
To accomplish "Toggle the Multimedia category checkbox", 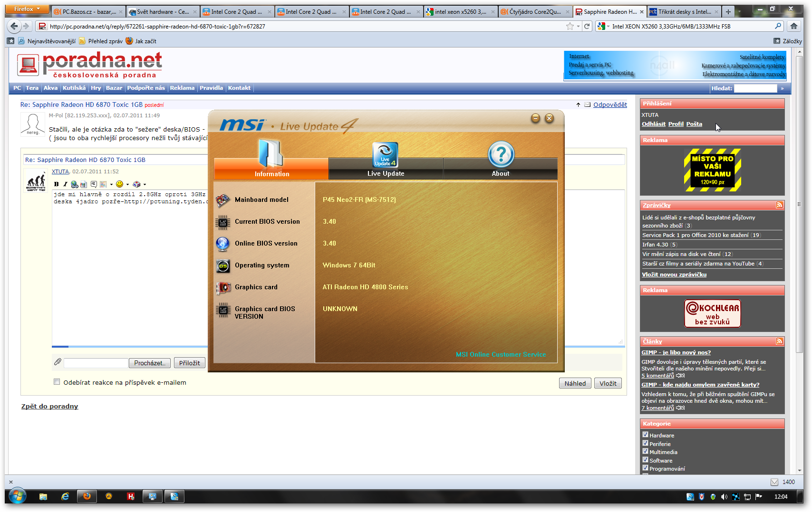I will pos(645,451).
